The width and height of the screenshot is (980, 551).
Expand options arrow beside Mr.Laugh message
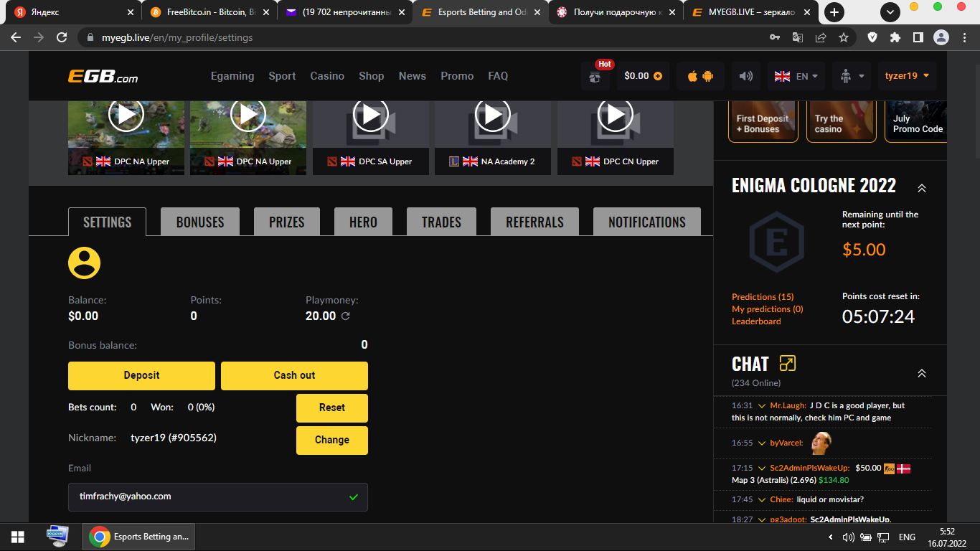[762, 405]
